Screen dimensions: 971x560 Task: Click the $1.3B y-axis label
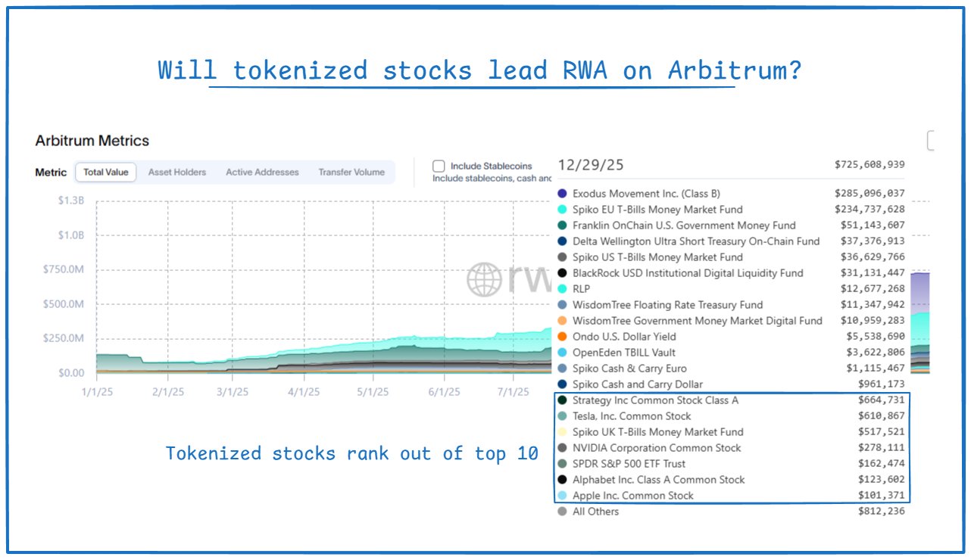click(x=70, y=201)
